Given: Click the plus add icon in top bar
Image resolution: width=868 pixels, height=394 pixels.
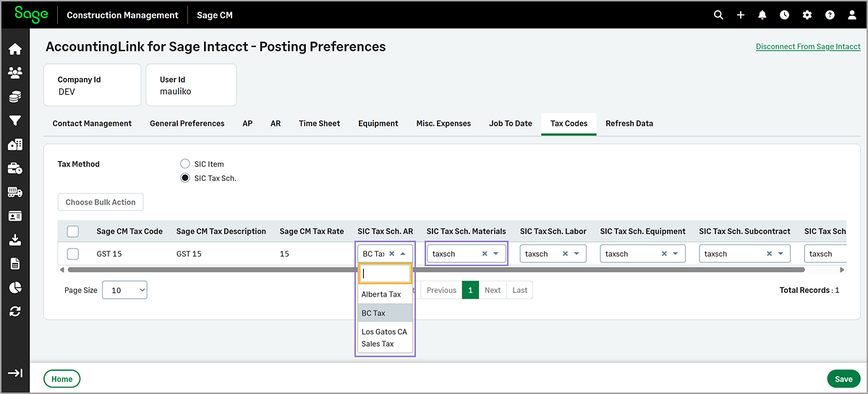Looking at the screenshot, I should coord(741,14).
